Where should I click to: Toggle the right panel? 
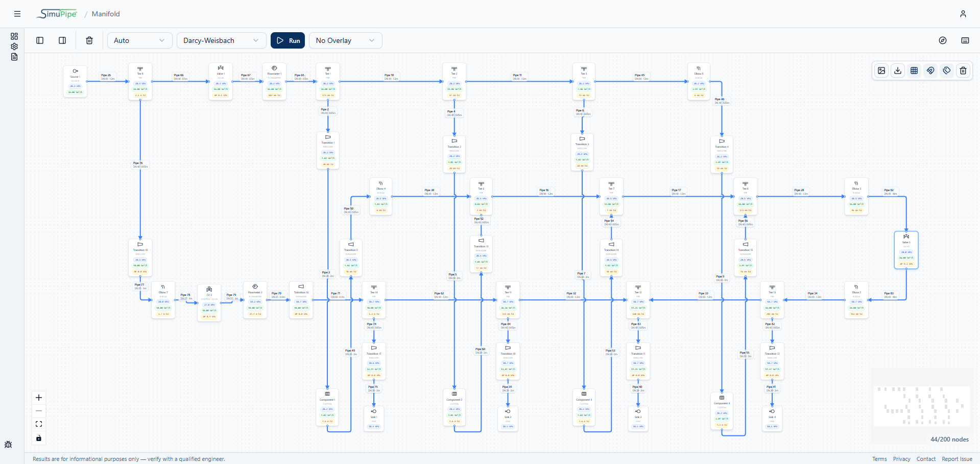[62, 40]
